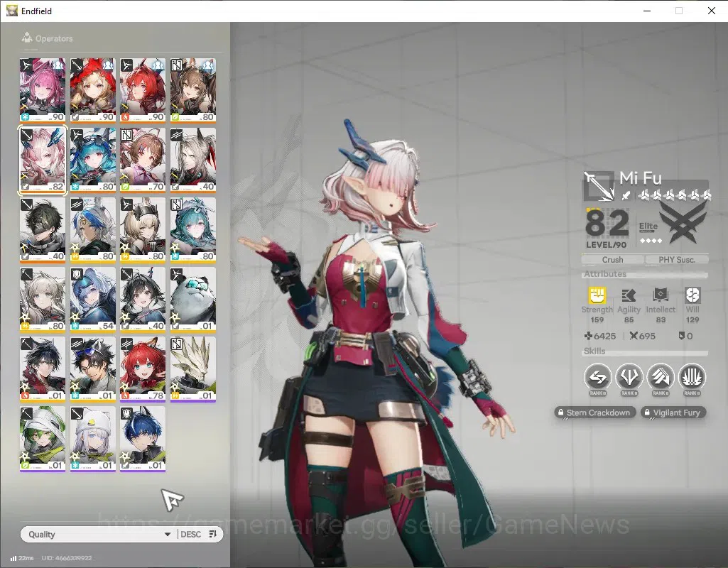Select the PHY Susc. tag
Screen dimensions: 728x568
pyautogui.click(x=677, y=260)
